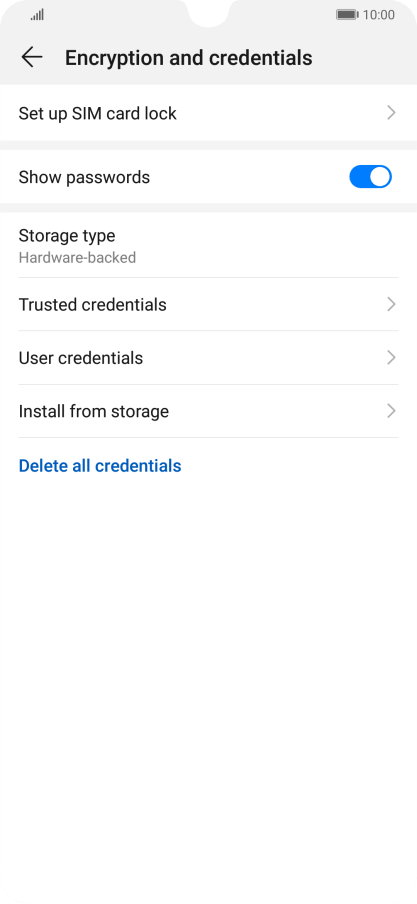Tap the battery icon in status bar
The image size is (417, 904).
(347, 14)
